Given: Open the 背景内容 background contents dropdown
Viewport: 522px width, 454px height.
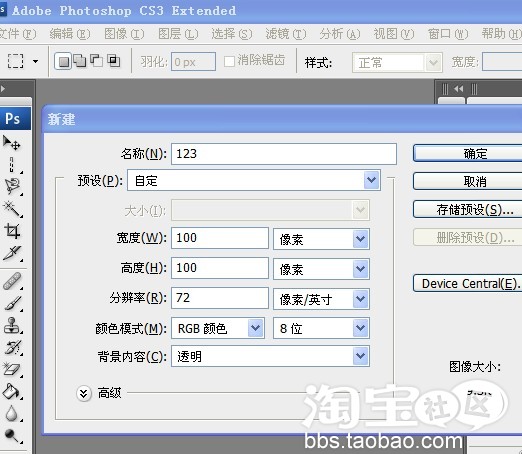Looking at the screenshot, I should 270,356.
